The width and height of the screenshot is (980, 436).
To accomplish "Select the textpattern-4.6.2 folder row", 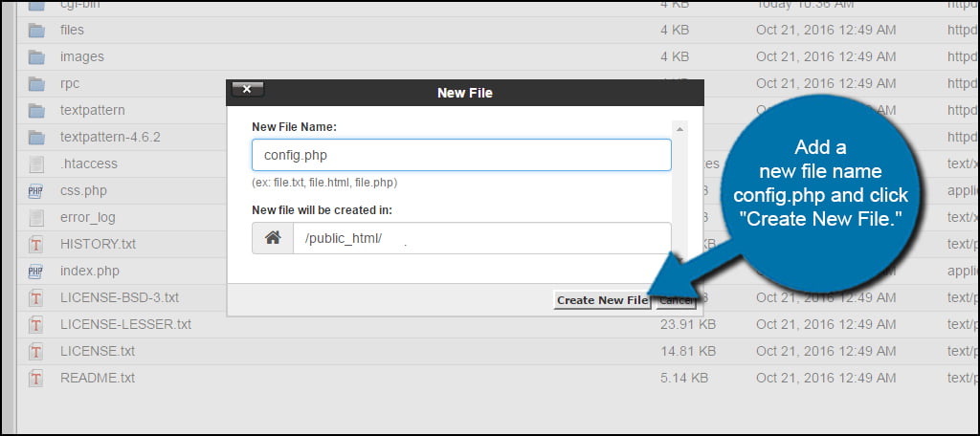I will 110,137.
